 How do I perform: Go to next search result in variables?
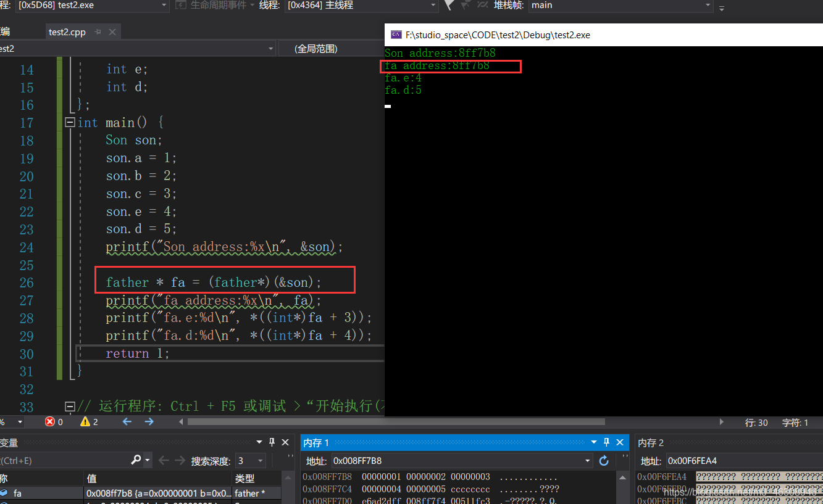(180, 460)
